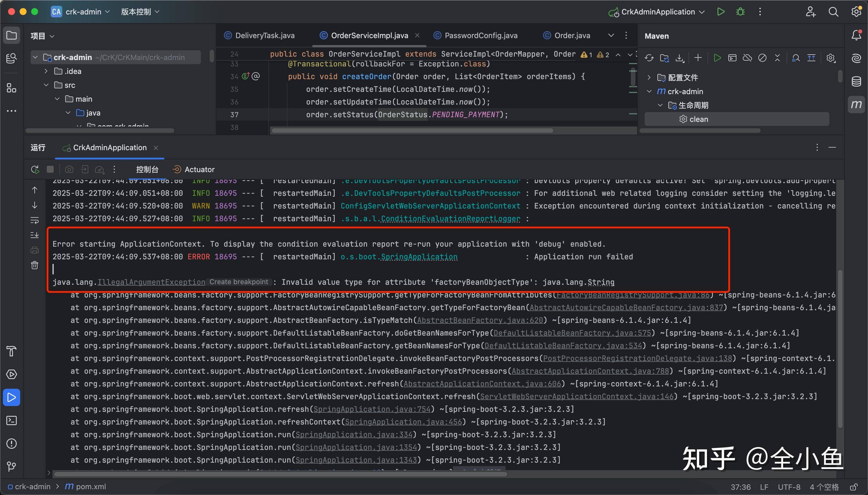Click editor horizontal scrollbar
Screen dimensions: 868x495
click(x=412, y=131)
